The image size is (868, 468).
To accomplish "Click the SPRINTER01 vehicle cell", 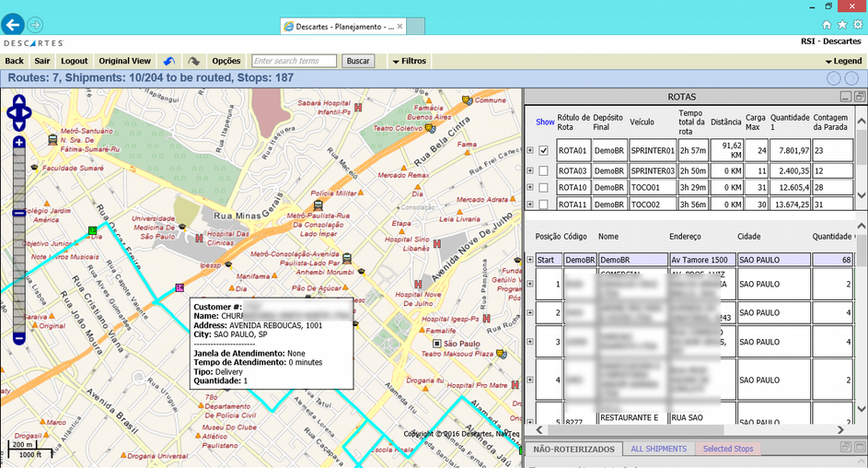I will click(653, 150).
